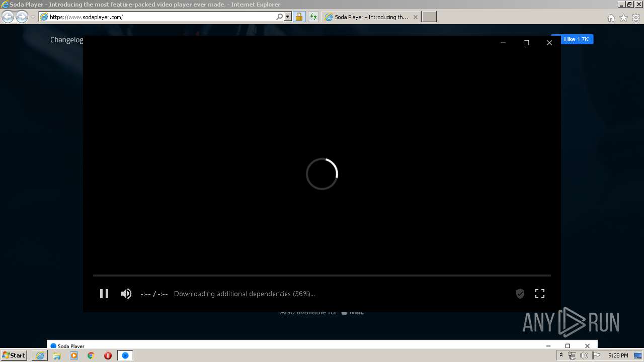Click the 'Also available for Mac' link
This screenshot has height=362, width=644.
(322, 312)
